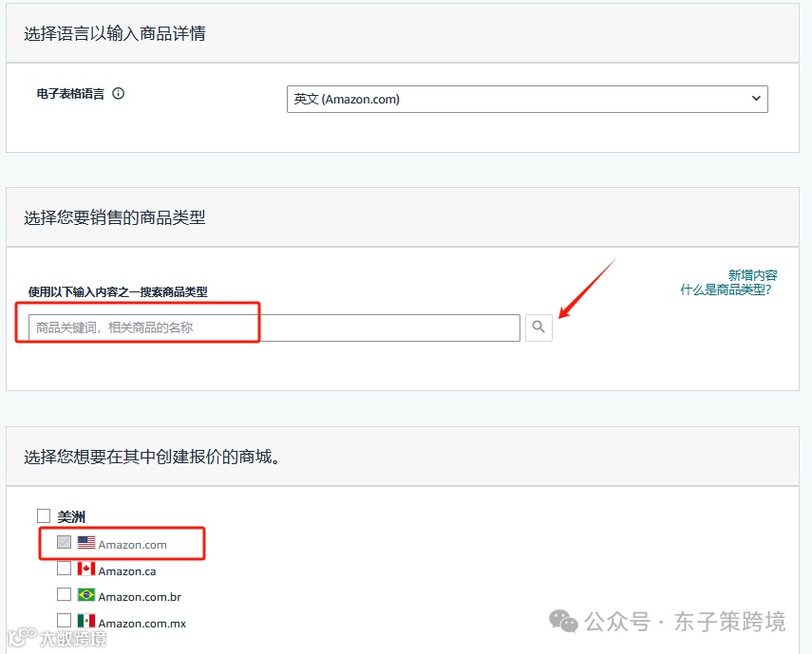Click the 选择您要销售的商品类型 heading
812x654 pixels.
[115, 217]
